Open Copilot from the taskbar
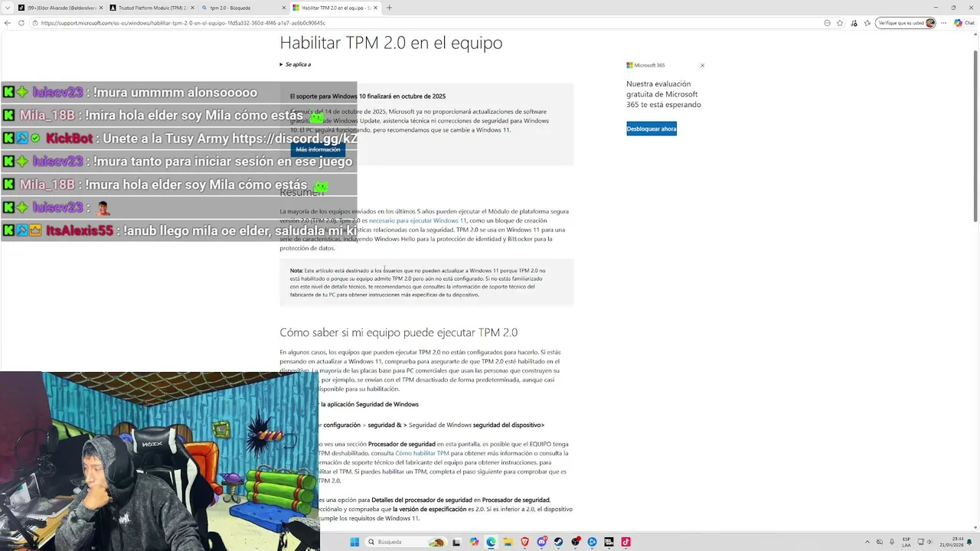980x551 pixels. [x=474, y=542]
